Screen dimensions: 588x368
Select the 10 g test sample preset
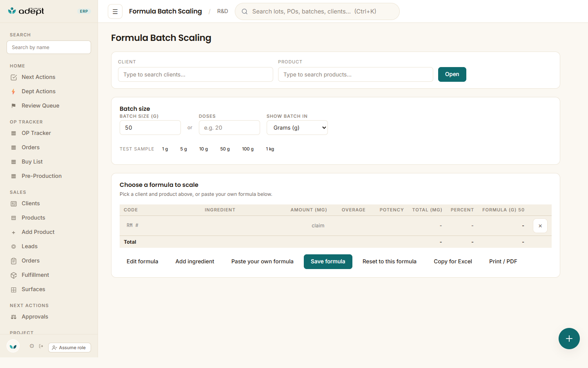pos(203,149)
